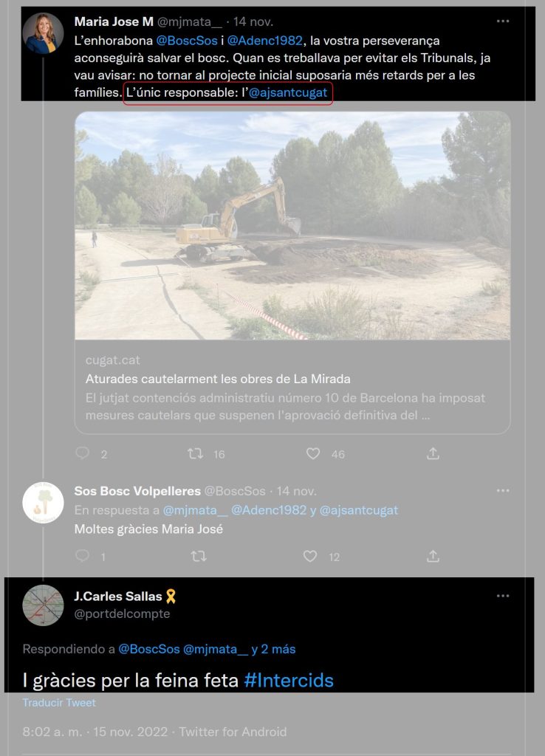Follow the @ajsantcugat mention link

click(288, 92)
